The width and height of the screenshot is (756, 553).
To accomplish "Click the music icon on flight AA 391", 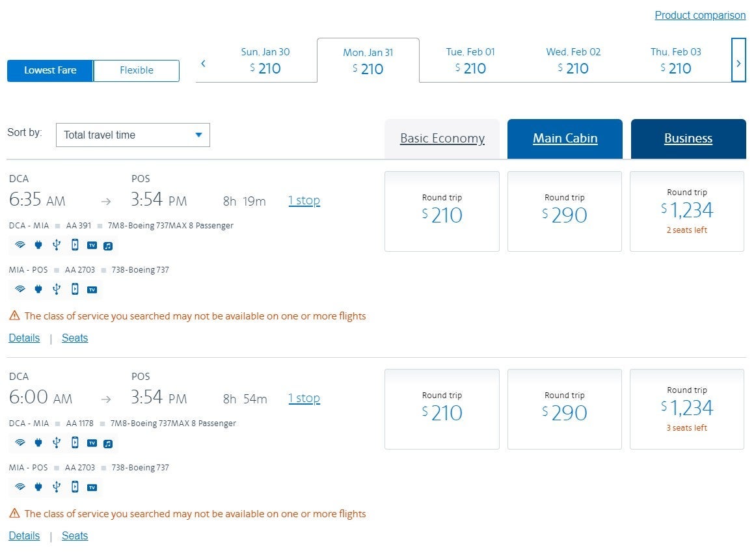I will point(109,246).
